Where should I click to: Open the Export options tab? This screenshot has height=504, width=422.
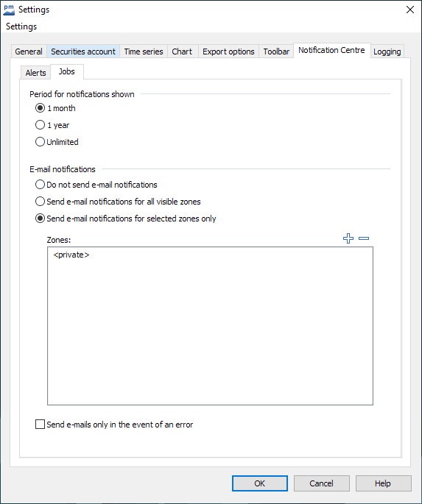[x=228, y=52]
